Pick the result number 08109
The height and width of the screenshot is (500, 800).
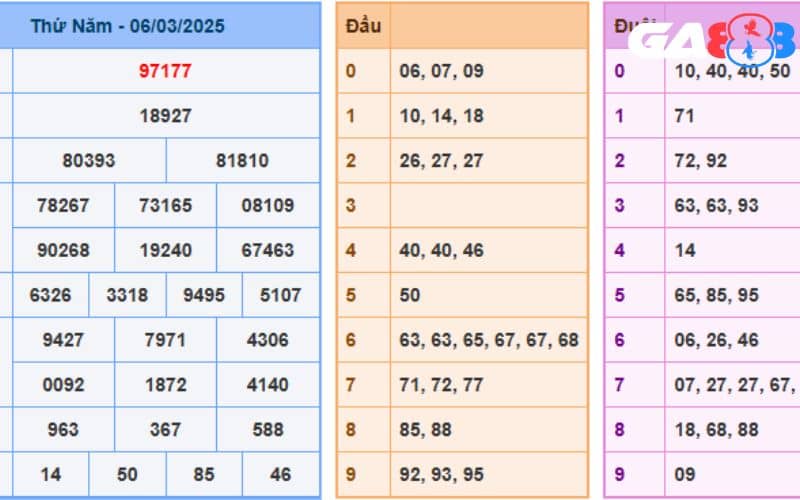[x=268, y=206]
